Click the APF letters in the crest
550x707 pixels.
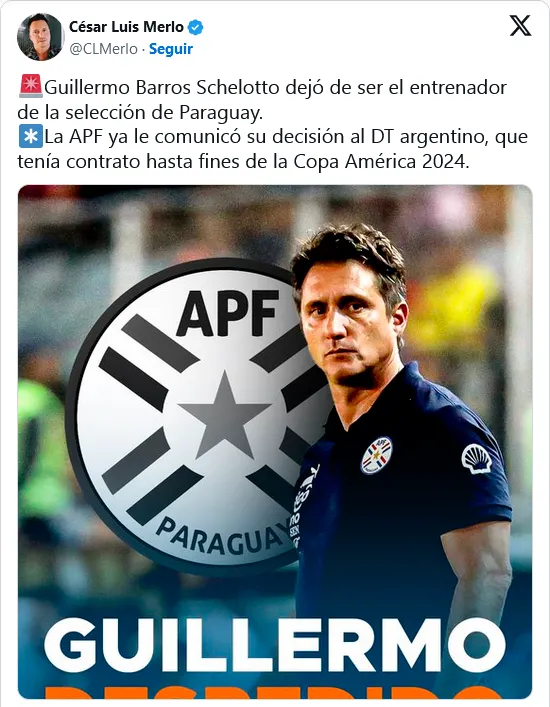[x=228, y=313]
